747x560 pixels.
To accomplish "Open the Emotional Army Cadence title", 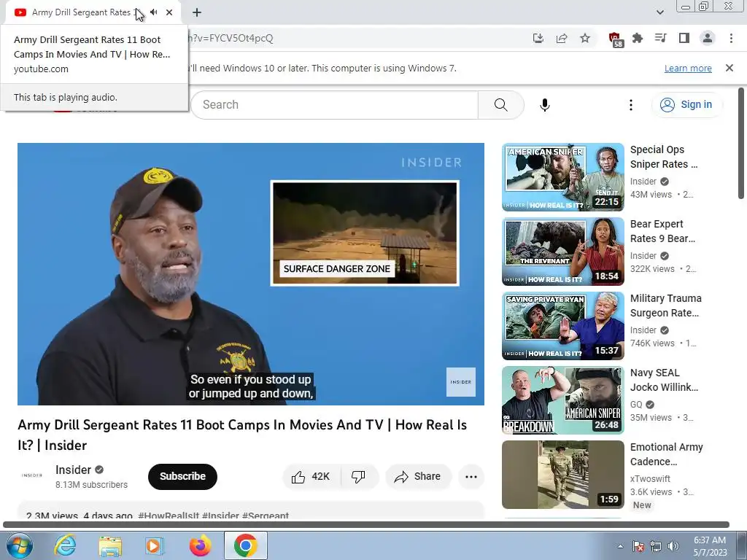I will (x=667, y=454).
